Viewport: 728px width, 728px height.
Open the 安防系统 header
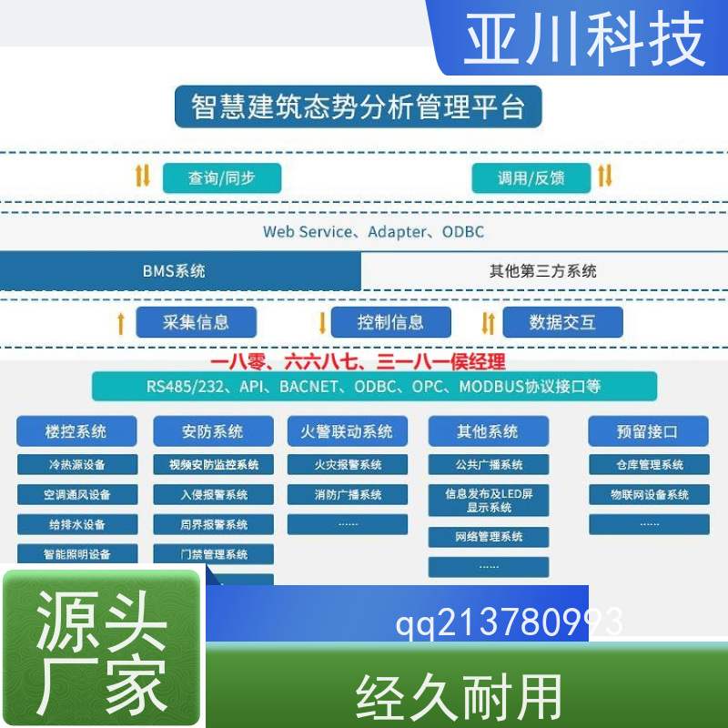click(x=213, y=431)
